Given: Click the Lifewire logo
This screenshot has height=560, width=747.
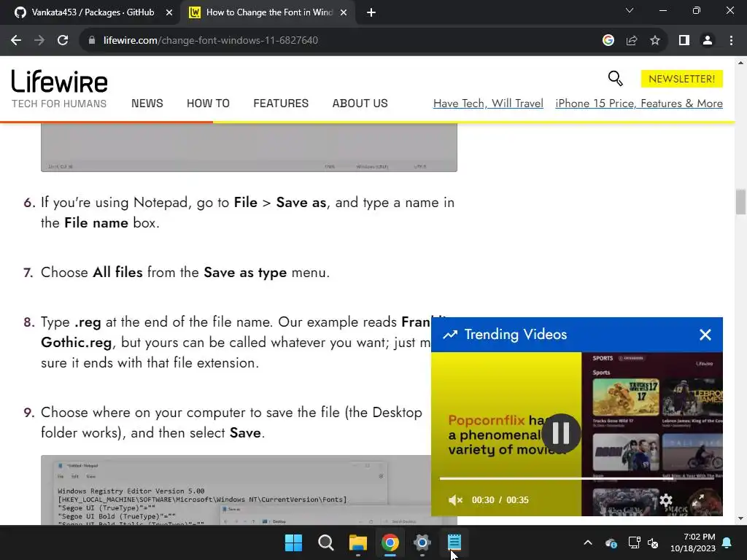Looking at the screenshot, I should pos(60,81).
